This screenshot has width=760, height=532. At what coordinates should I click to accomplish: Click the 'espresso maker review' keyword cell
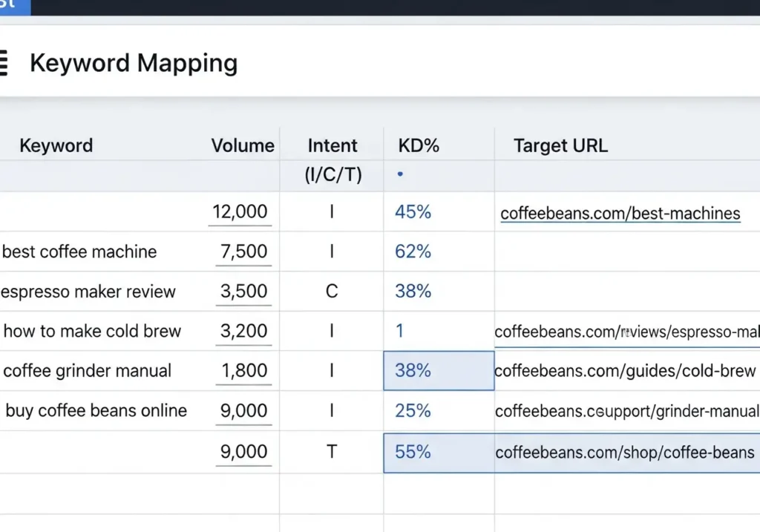[88, 292]
